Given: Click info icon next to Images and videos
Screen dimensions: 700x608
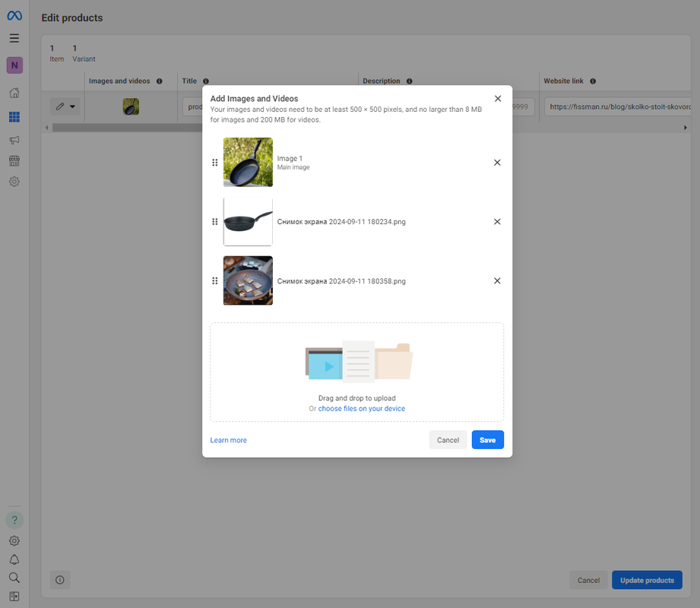Looking at the screenshot, I should pos(160,81).
